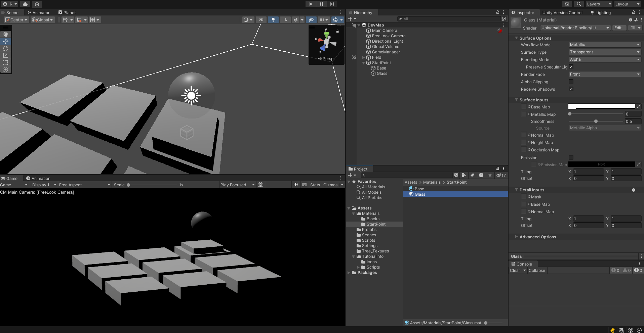Open the Surface Type dropdown
644x333 pixels.
(604, 52)
